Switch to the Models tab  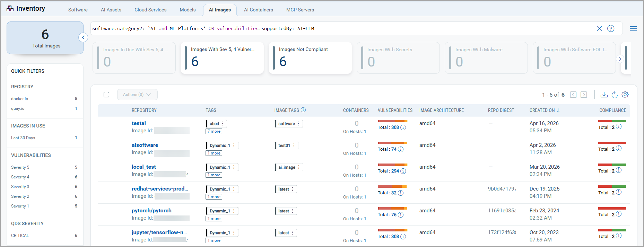[x=188, y=10]
